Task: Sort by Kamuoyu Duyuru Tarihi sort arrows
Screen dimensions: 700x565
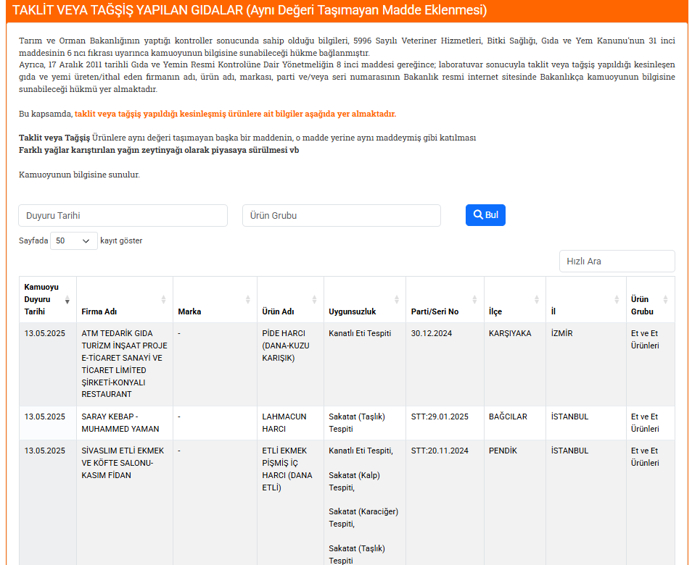Action: (x=67, y=299)
